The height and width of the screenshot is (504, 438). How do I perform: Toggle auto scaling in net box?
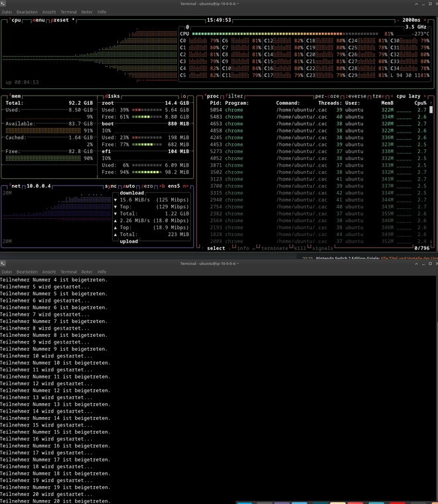tap(129, 186)
